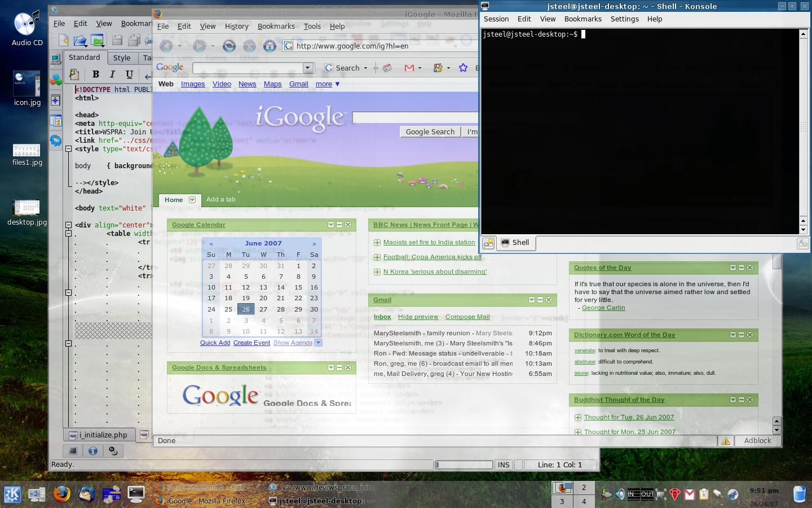Open the Google Calendar gadget menu arrow
The width and height of the screenshot is (812, 508).
[331, 225]
